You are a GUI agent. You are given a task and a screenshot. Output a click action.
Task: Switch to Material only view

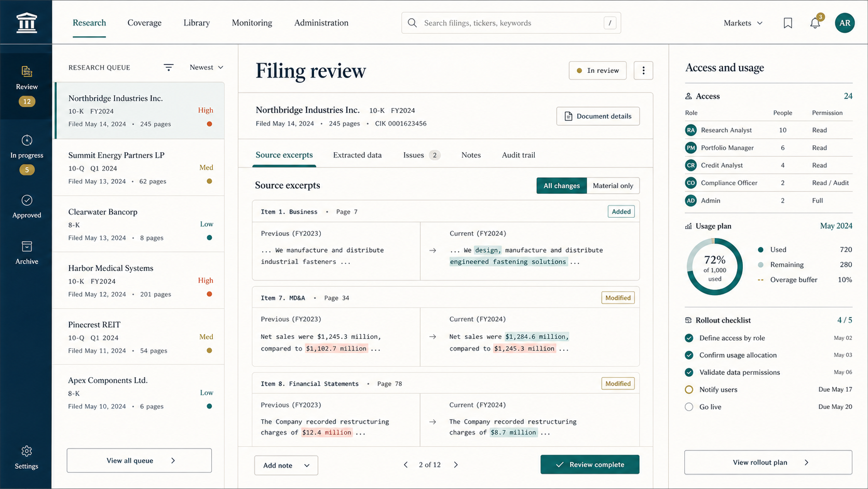tap(613, 186)
